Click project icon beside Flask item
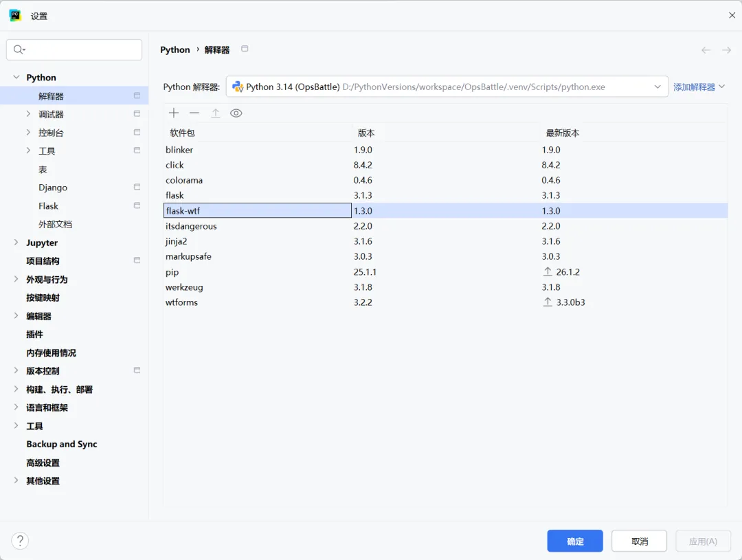The width and height of the screenshot is (742, 560). tap(137, 205)
